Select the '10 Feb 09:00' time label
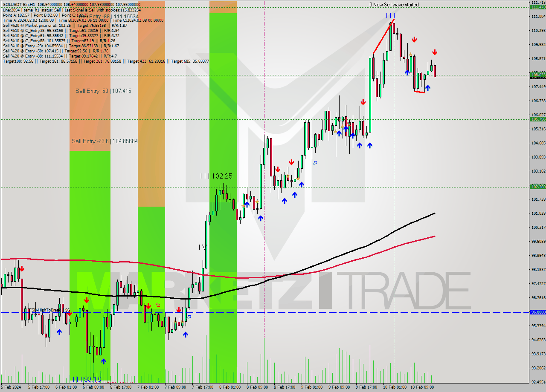This screenshot has width=546, height=392. [x=421, y=387]
